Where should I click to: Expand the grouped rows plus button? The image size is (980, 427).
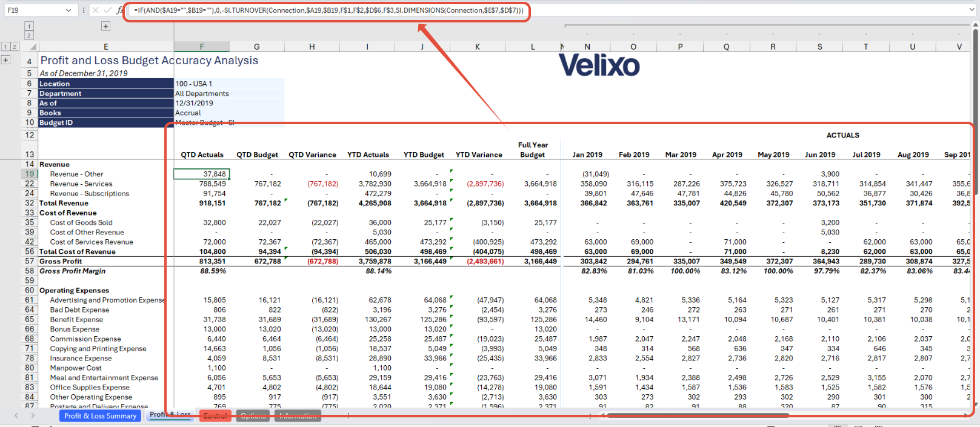pyautogui.click(x=5, y=60)
